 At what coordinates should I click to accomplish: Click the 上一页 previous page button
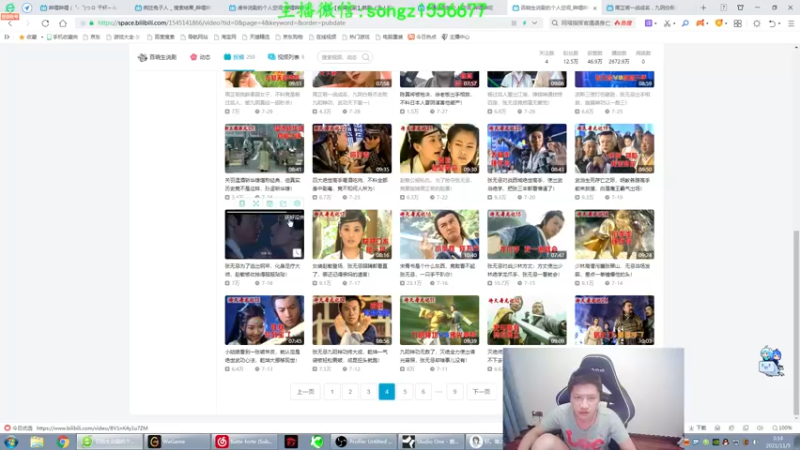(x=306, y=392)
